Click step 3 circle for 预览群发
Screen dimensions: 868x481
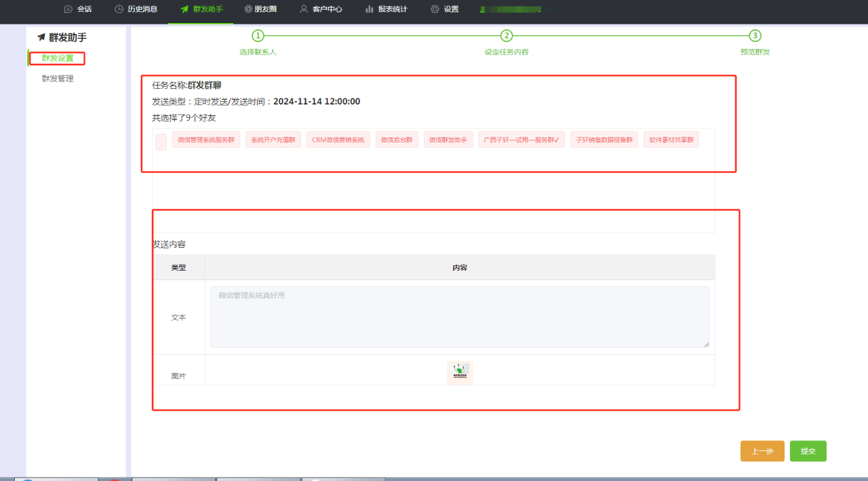click(x=755, y=36)
